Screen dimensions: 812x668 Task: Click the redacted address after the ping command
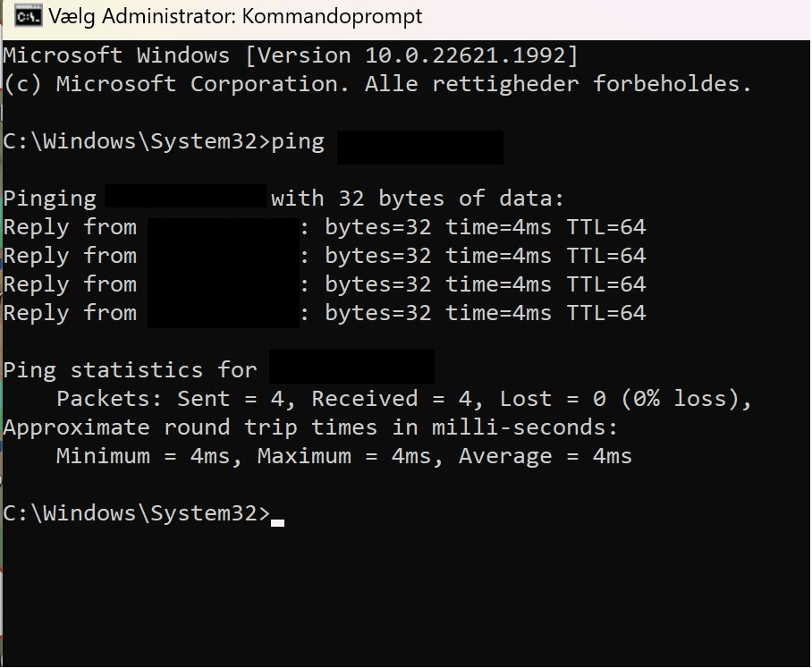(x=420, y=148)
